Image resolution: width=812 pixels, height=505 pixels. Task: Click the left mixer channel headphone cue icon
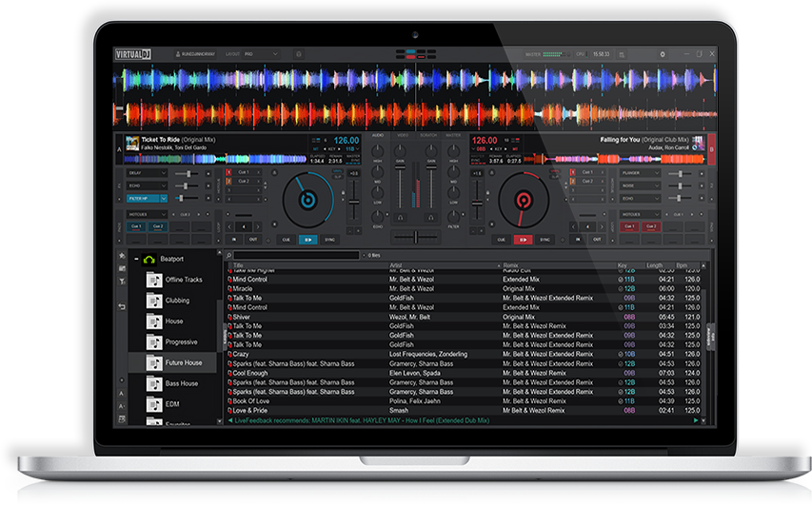(401, 218)
